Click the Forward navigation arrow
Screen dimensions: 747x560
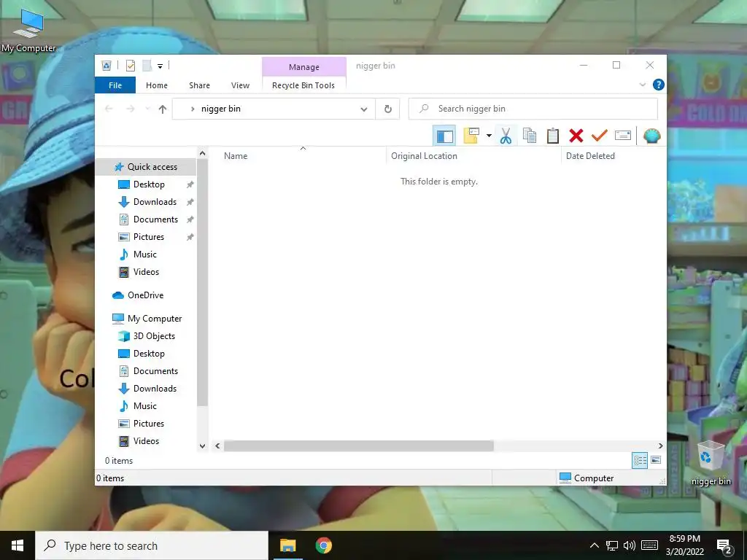130,109
